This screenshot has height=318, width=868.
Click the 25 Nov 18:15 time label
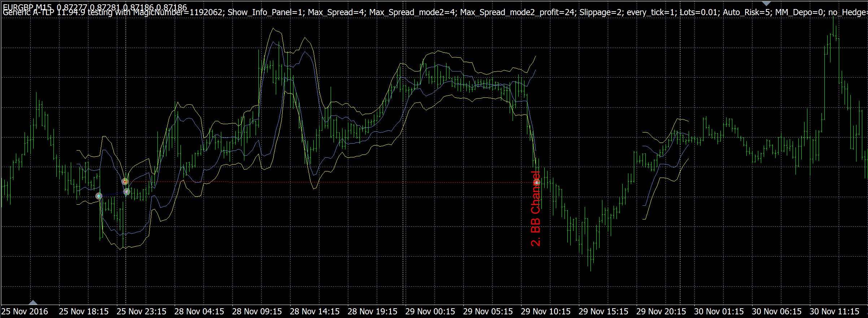tap(83, 311)
